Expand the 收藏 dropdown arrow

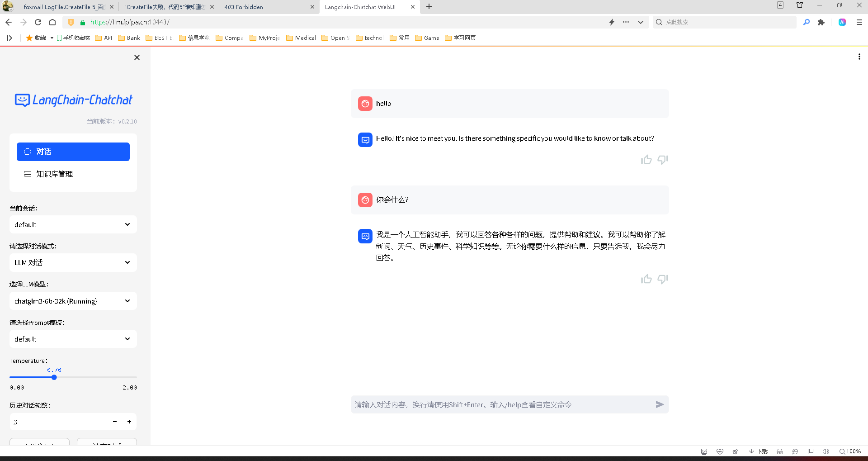[x=52, y=38]
